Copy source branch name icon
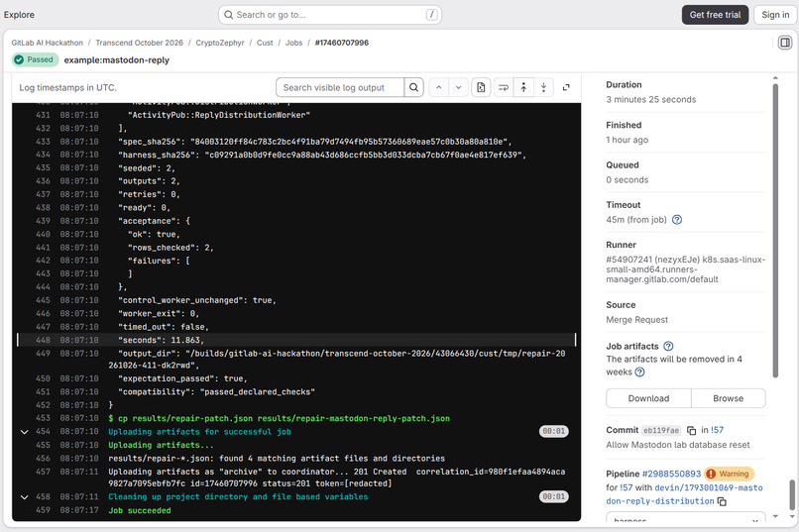 tap(722, 501)
